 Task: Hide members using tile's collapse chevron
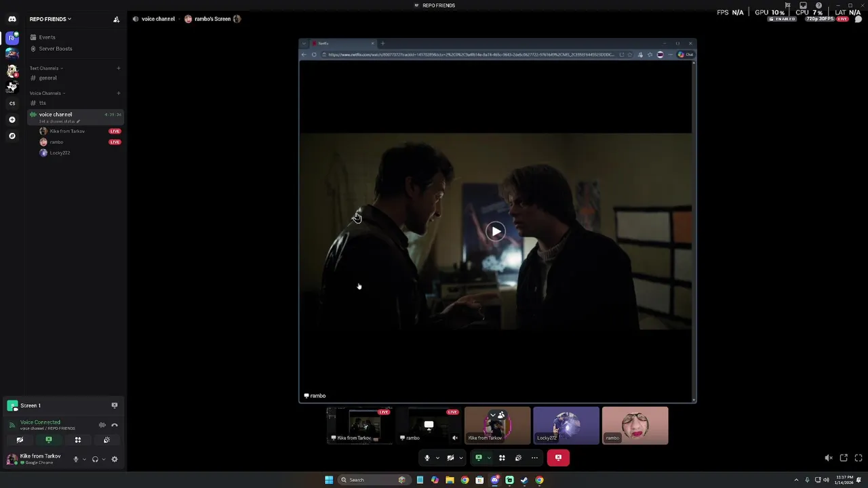point(494,415)
